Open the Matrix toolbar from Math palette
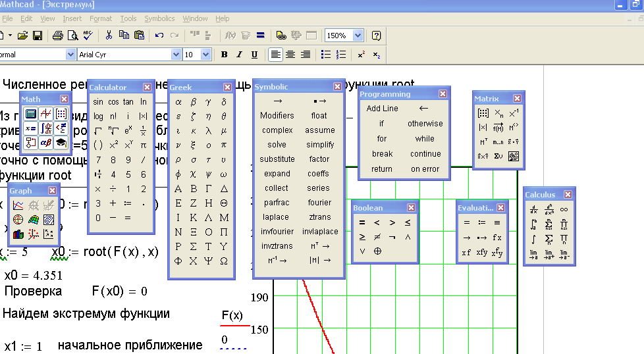 (x=61, y=114)
